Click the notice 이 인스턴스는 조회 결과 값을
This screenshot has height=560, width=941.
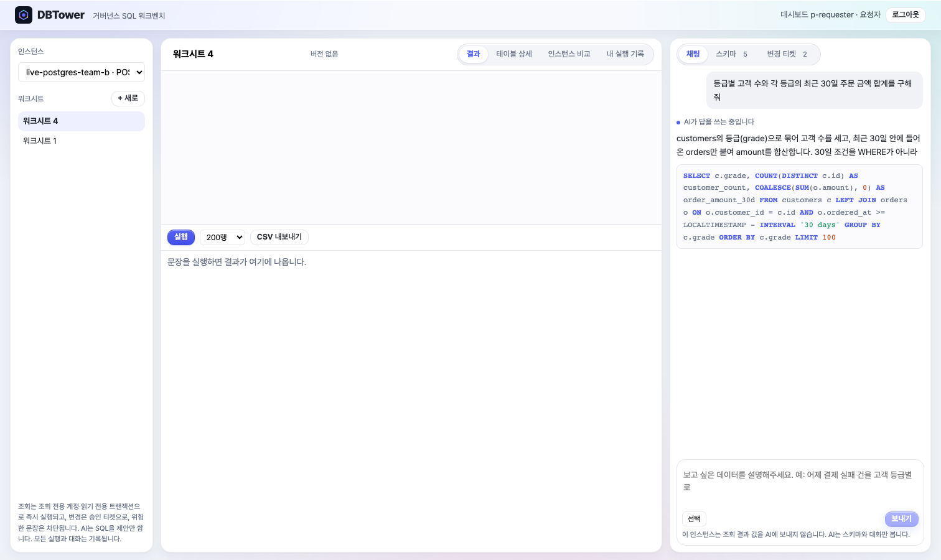point(796,534)
